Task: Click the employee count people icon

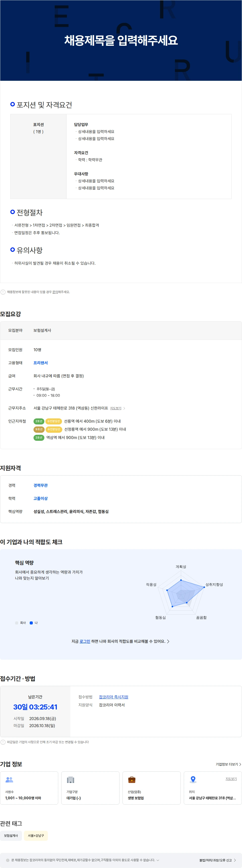Action: [9, 779]
